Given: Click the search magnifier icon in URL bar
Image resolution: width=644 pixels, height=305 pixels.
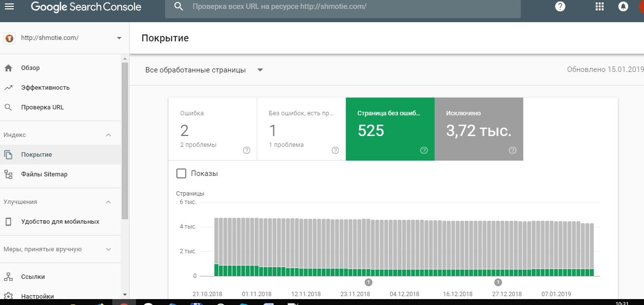Looking at the screenshot, I should (x=179, y=7).
